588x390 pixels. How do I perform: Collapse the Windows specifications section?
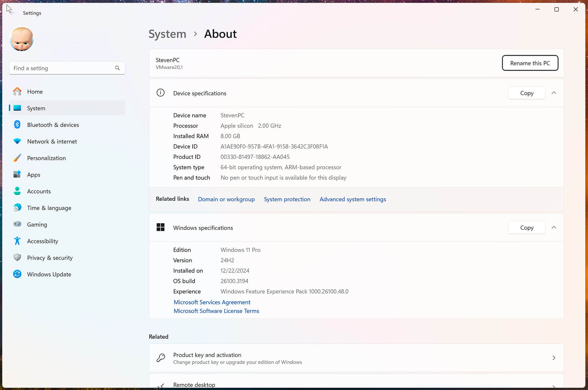[x=554, y=227]
